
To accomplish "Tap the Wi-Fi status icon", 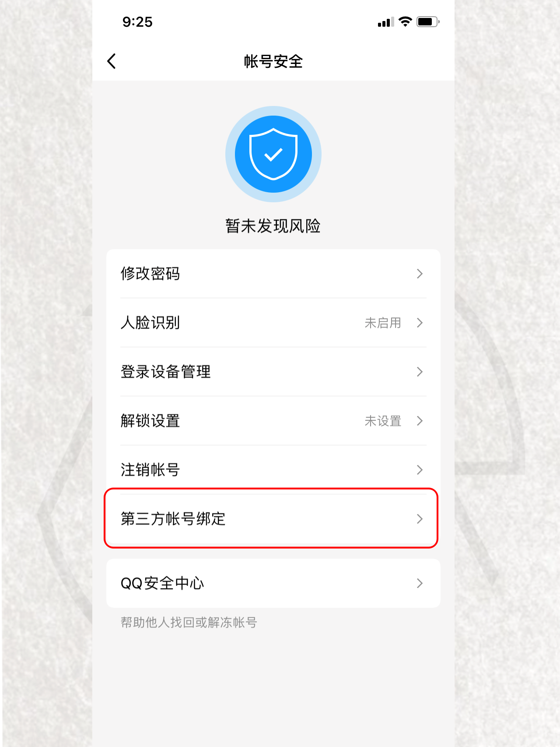I will [x=406, y=21].
